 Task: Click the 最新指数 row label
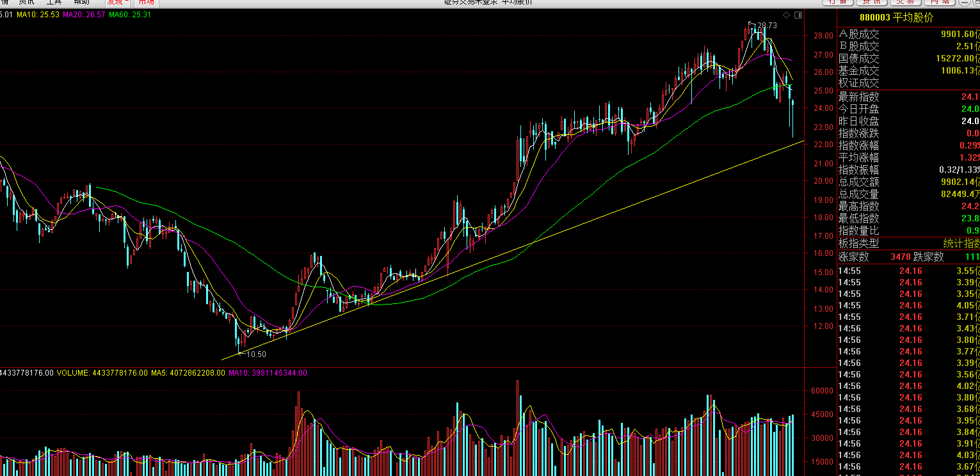859,97
